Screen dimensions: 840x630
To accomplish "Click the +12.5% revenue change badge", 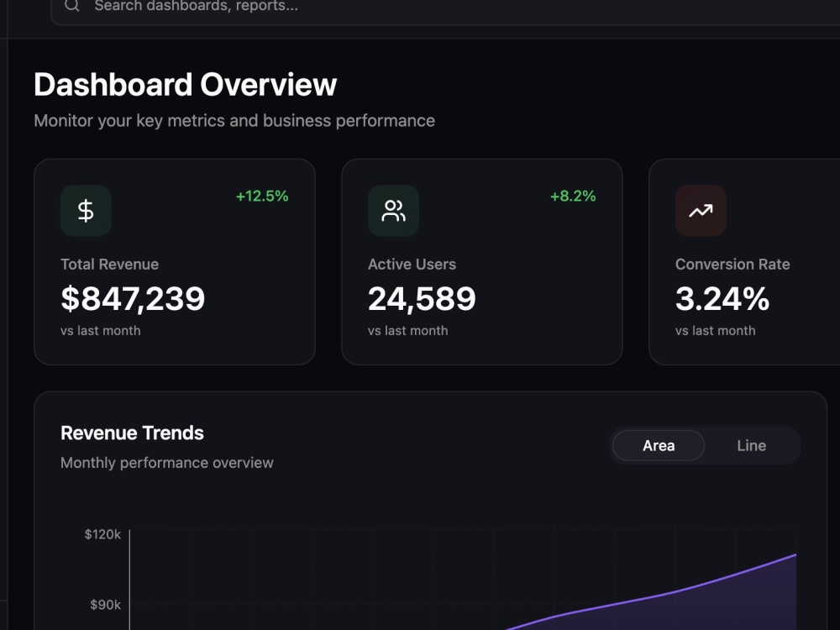I will coord(262,196).
